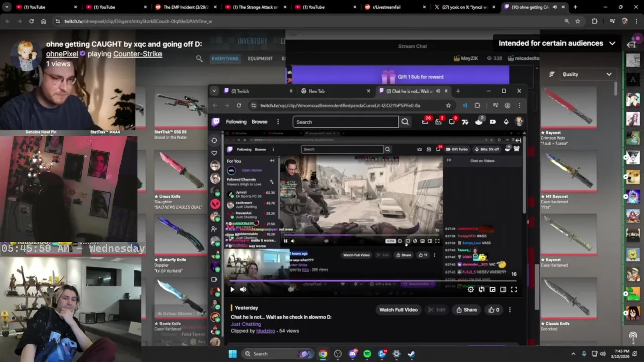Show hidden system tray icons chevron
Screen dimensions: 644x362
(573, 354)
